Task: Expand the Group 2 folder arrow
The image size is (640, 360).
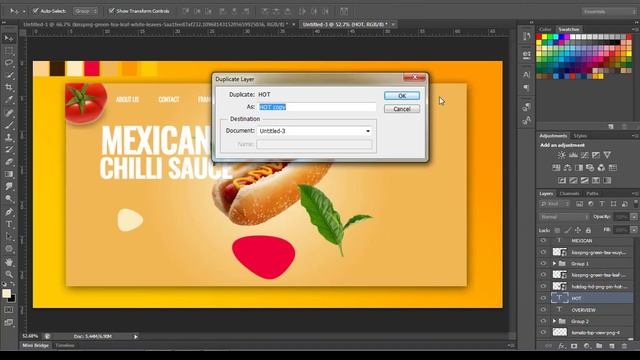Action: [x=554, y=321]
